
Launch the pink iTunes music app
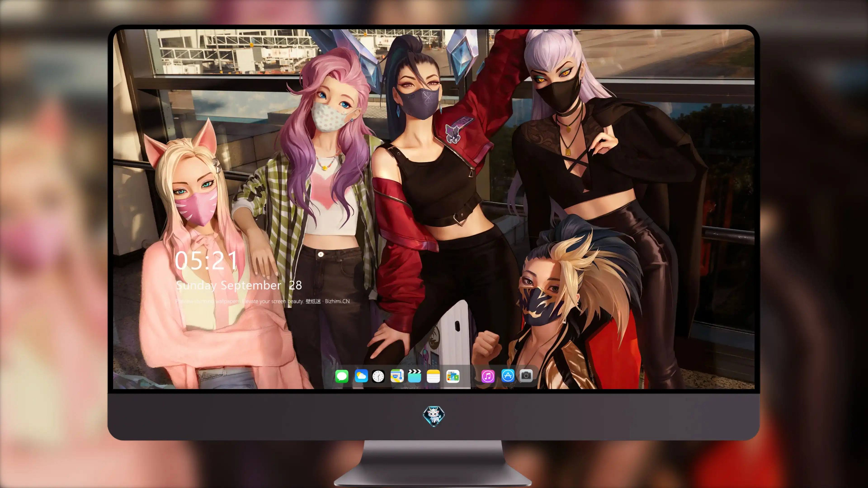[x=488, y=376]
